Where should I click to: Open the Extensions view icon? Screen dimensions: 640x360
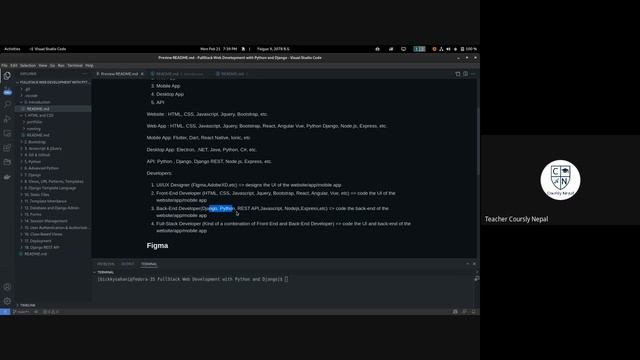pos(7,148)
